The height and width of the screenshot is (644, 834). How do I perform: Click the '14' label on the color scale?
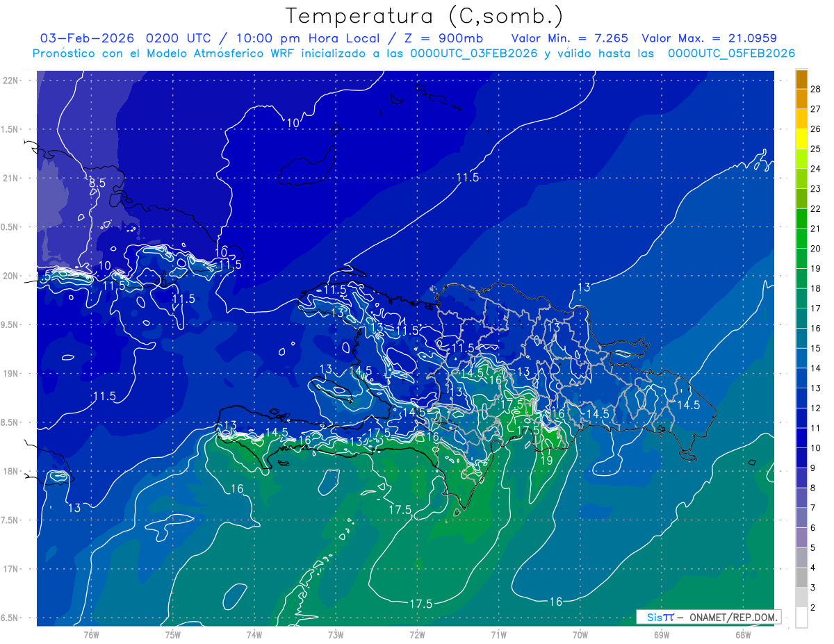(x=816, y=368)
